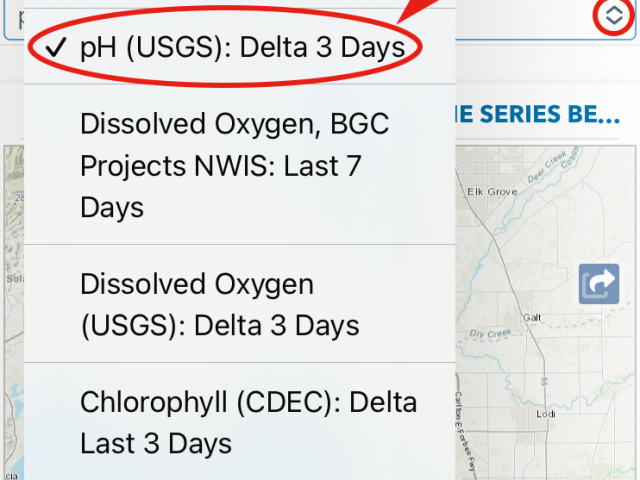Click the Dry Creek label on map

click(x=490, y=333)
